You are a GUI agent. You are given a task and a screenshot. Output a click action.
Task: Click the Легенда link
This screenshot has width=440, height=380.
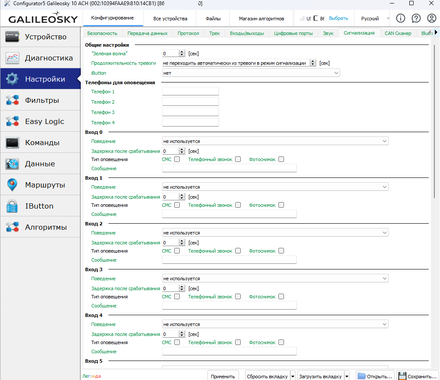(x=92, y=376)
